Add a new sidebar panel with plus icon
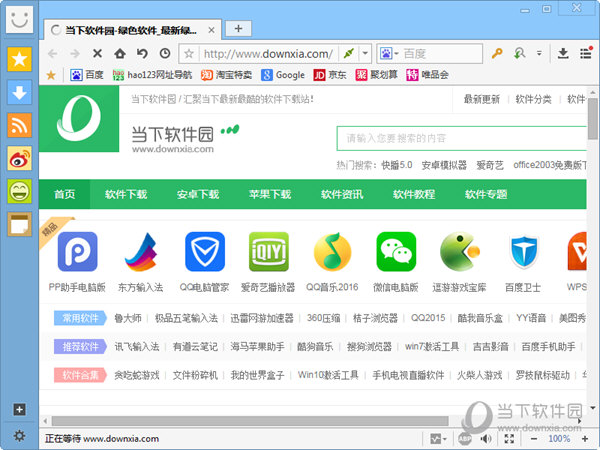Image resolution: width=600 pixels, height=450 pixels. point(19,409)
